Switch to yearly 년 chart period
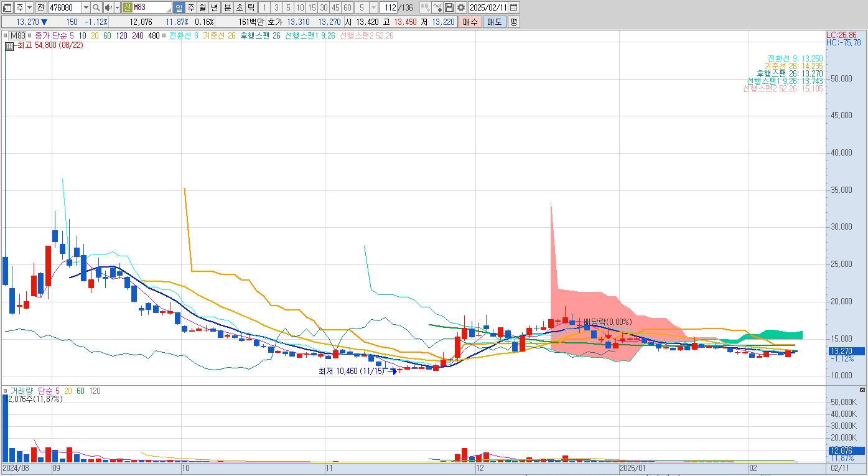This screenshot has height=476, width=868. (x=214, y=7)
